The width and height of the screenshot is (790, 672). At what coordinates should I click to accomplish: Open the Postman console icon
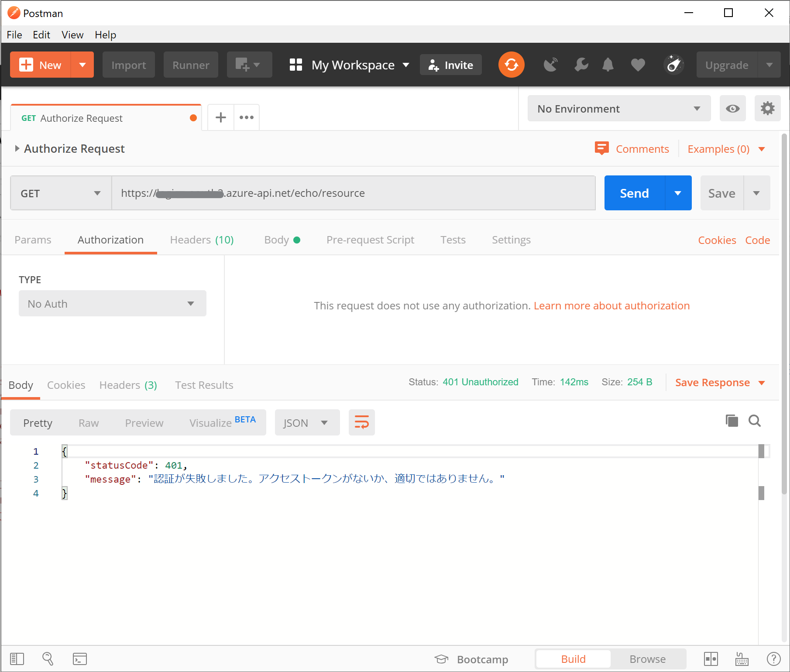80,659
